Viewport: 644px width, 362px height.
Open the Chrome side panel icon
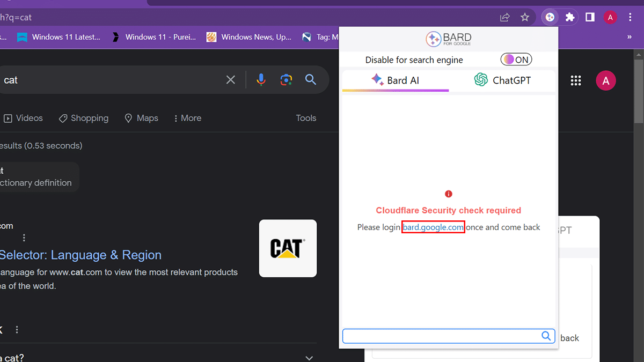[590, 17]
